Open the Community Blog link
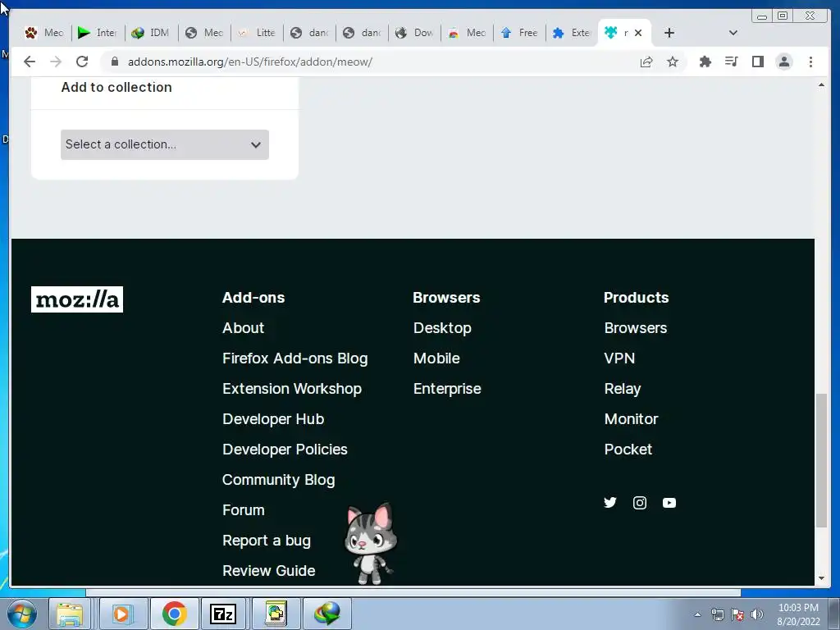Image resolution: width=840 pixels, height=630 pixels. (279, 480)
